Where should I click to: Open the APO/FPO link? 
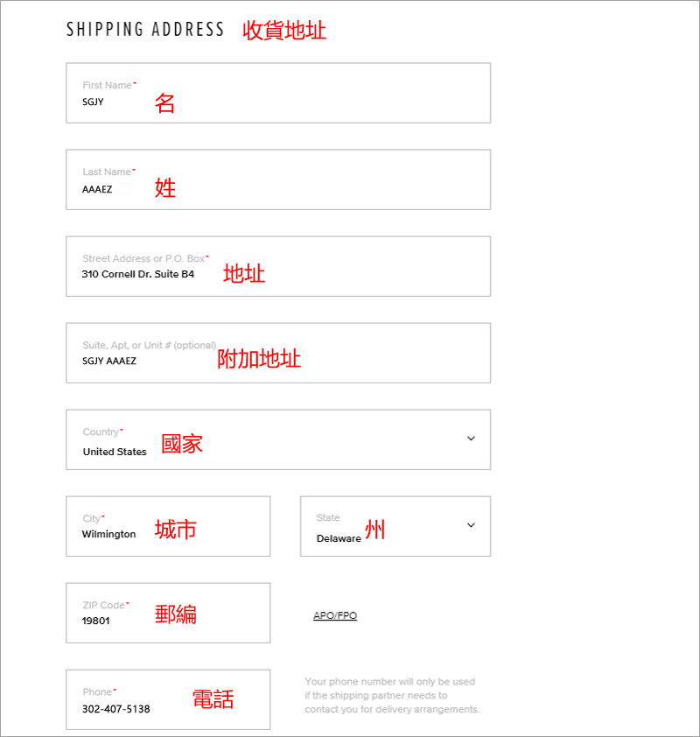[x=335, y=616]
